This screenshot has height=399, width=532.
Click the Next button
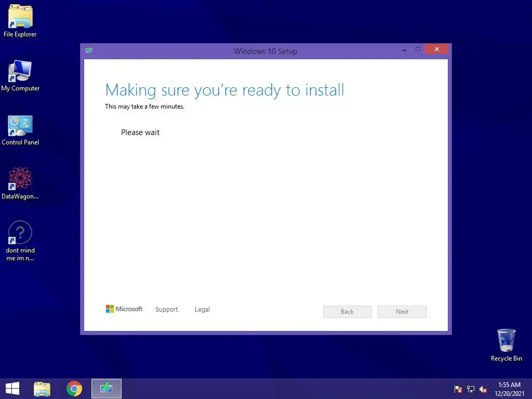point(402,312)
